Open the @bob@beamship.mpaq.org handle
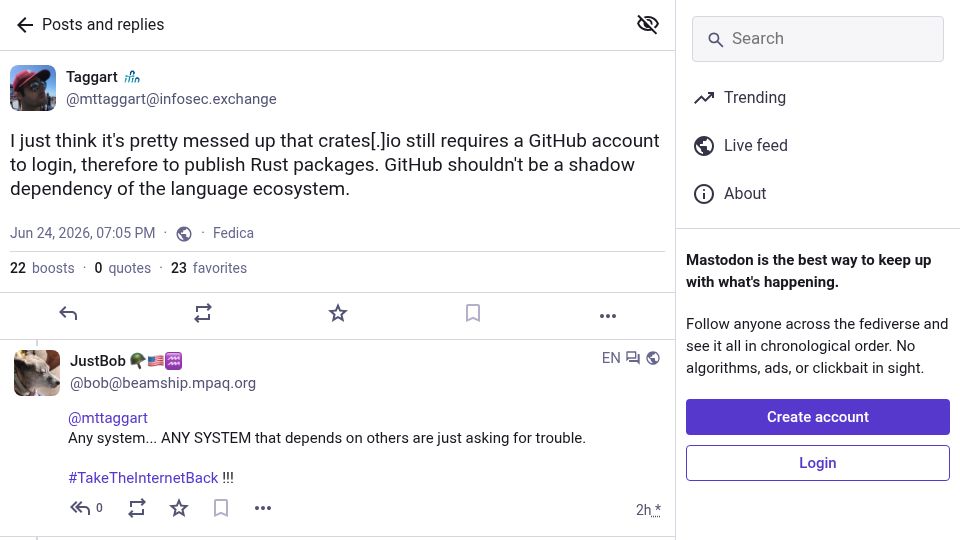 coord(163,383)
